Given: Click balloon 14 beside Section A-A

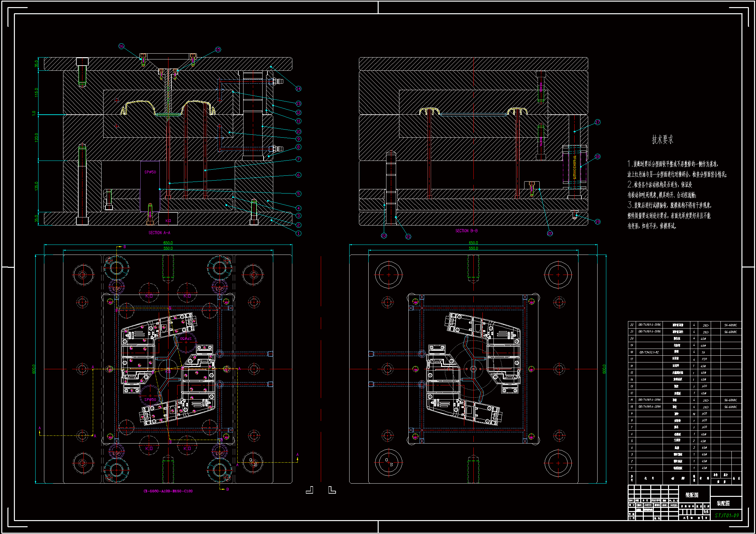Looking at the screenshot, I should pyautogui.click(x=298, y=89).
